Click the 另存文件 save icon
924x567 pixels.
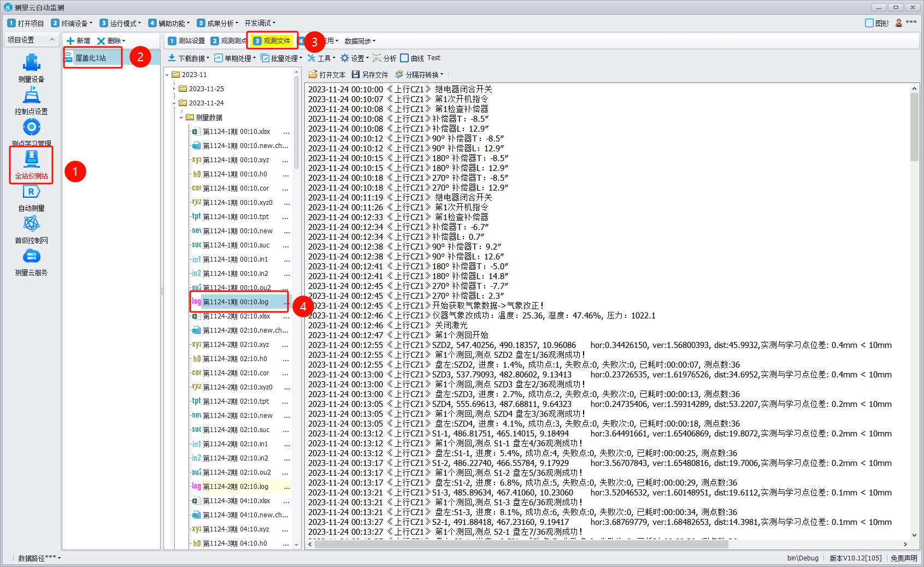click(x=356, y=75)
